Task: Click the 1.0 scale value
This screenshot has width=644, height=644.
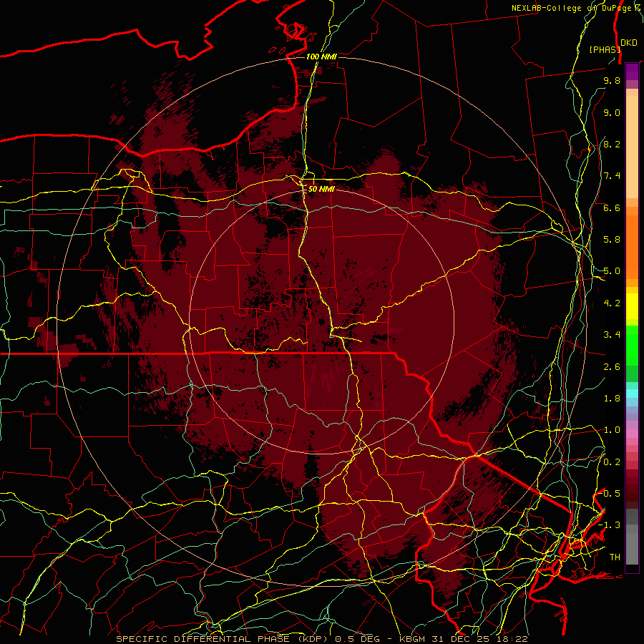Action: [x=612, y=430]
